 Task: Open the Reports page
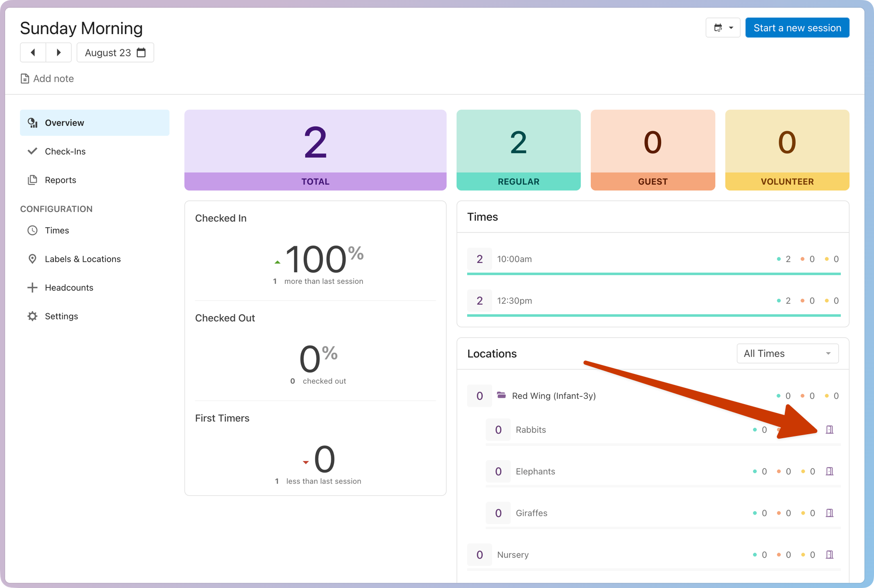tap(95, 180)
